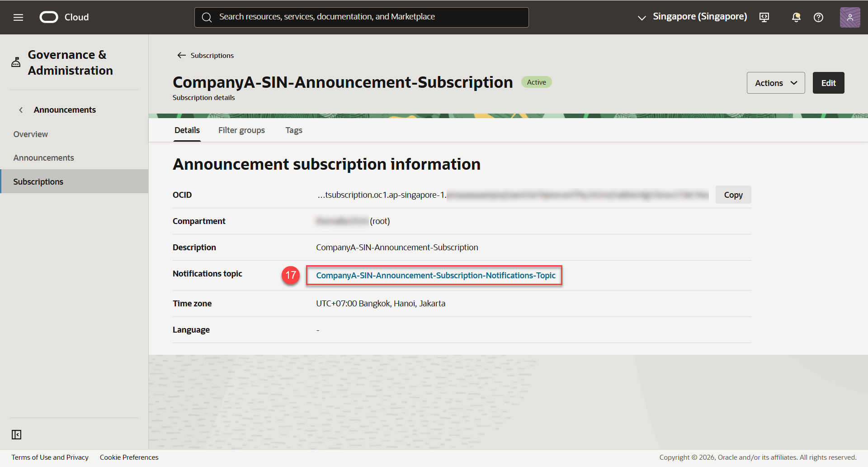The width and height of the screenshot is (868, 467).
Task: Click the Governance & Administration title
Action: point(71,62)
